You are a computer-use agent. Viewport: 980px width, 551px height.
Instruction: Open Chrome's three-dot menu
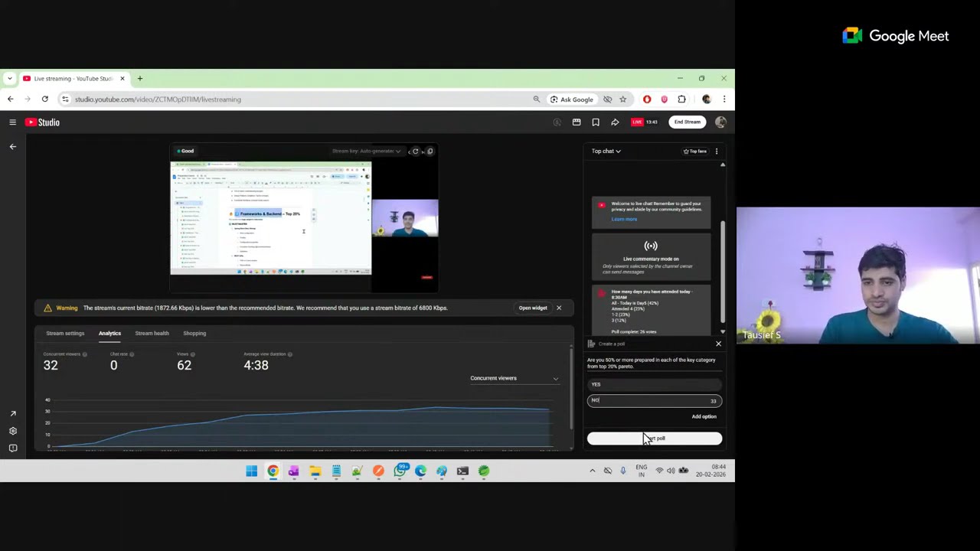click(x=724, y=99)
